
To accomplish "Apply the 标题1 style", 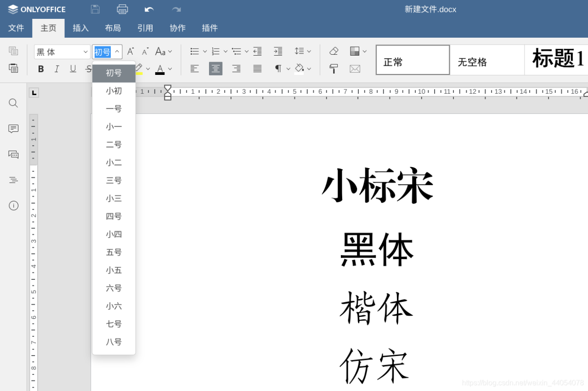I will 557,60.
